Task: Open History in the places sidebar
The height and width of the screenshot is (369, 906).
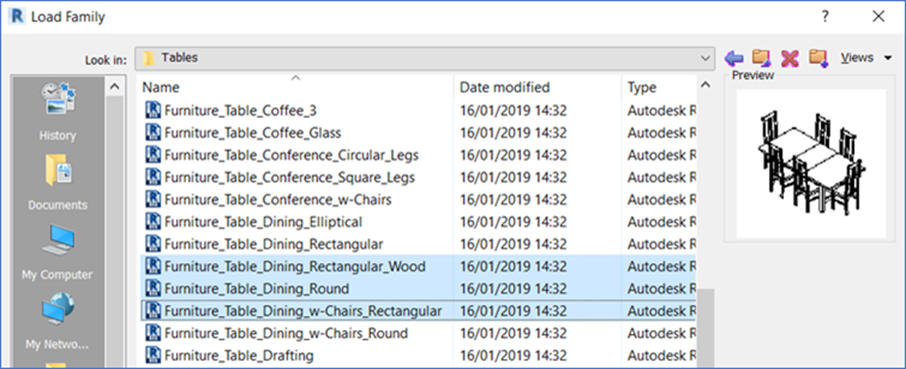Action: click(x=57, y=112)
